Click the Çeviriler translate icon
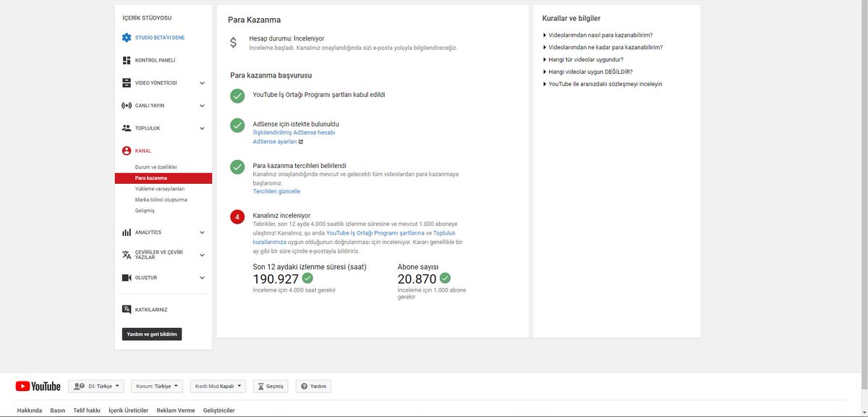868x417 pixels. tap(127, 255)
